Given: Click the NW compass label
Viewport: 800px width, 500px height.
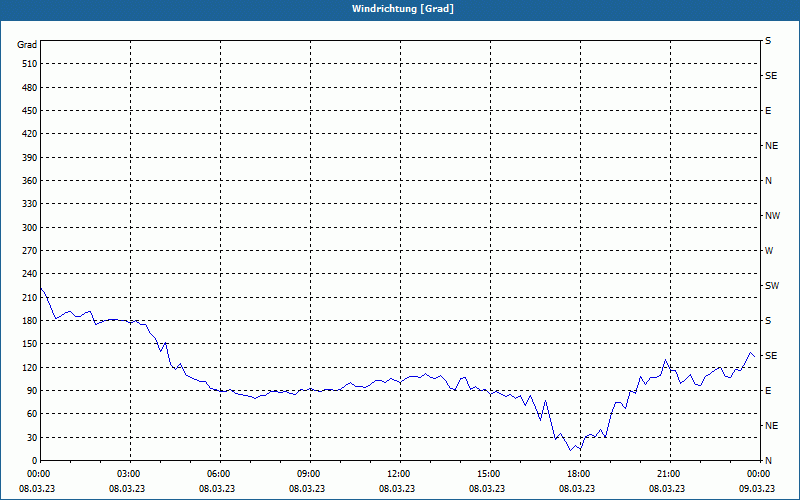Looking at the screenshot, I should point(772,216).
